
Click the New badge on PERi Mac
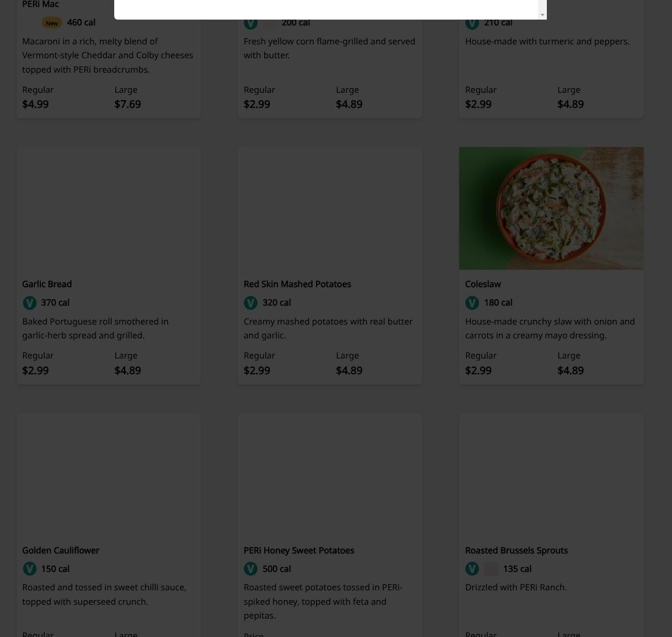pyautogui.click(x=52, y=23)
